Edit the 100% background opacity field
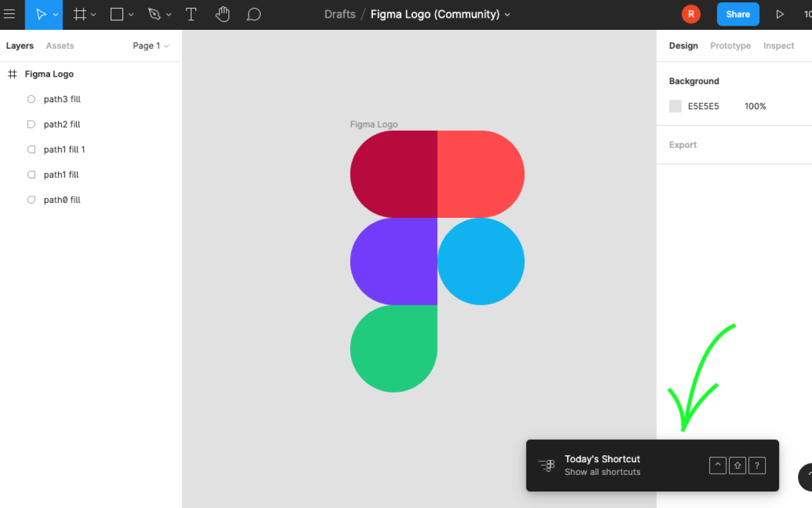This screenshot has height=508, width=812. click(x=755, y=106)
